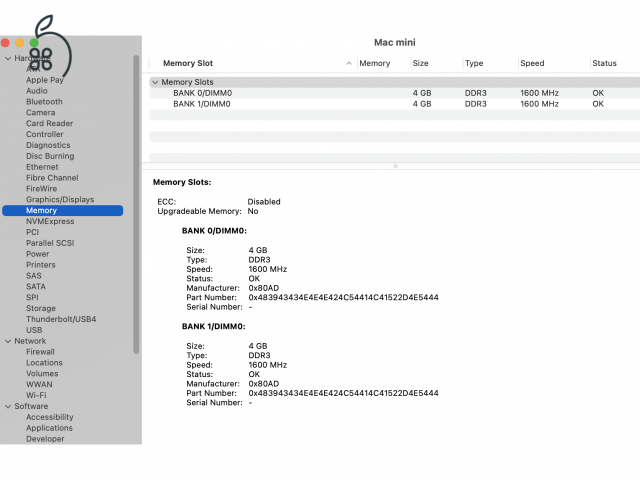Open Bluetooth hardware info

[x=44, y=102]
